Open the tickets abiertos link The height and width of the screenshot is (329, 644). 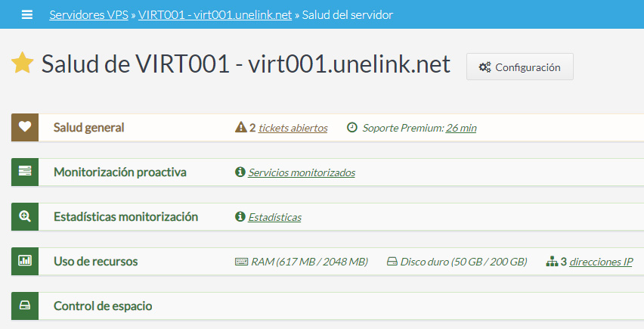(x=293, y=129)
